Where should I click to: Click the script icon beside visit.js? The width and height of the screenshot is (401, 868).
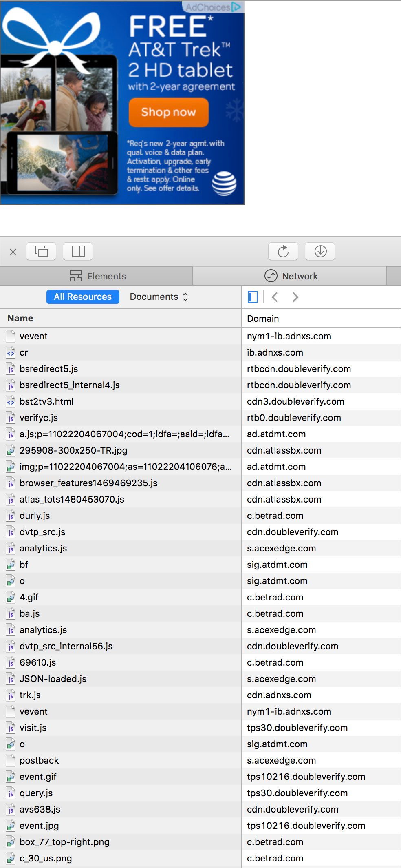point(11,728)
